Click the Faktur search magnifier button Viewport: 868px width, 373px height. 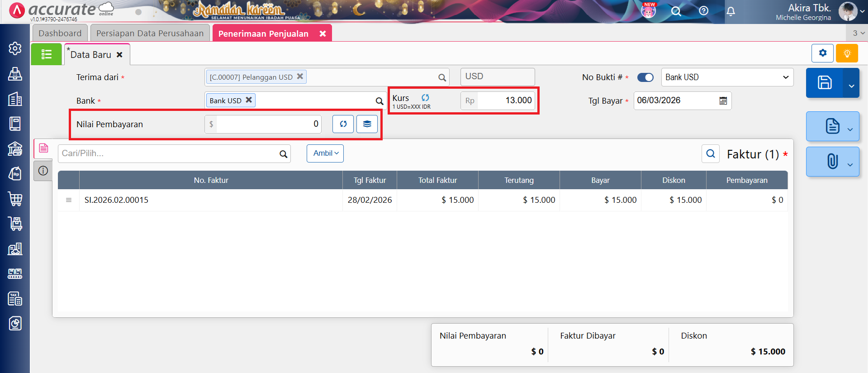(710, 154)
